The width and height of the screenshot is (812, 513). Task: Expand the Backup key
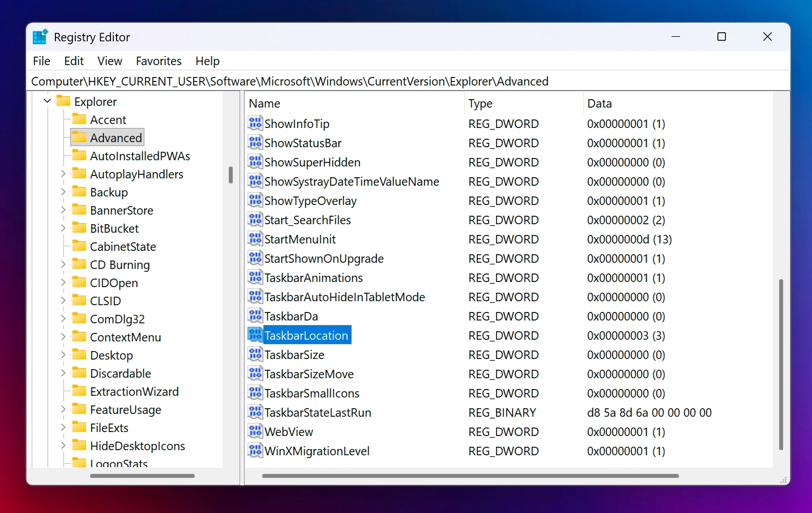click(x=63, y=192)
